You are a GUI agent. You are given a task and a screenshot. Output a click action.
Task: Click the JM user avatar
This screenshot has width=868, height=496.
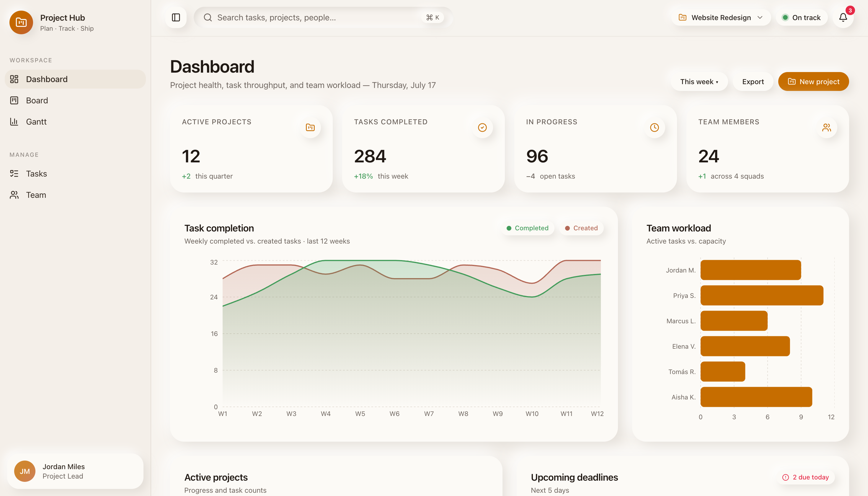[x=25, y=471]
